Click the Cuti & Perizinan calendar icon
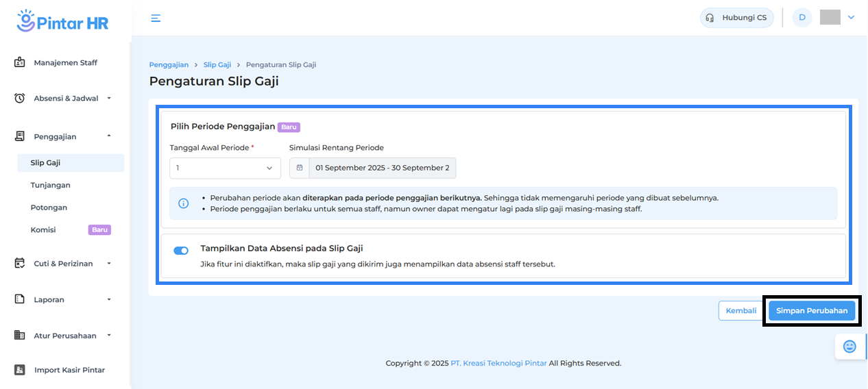The width and height of the screenshot is (868, 389). (x=20, y=263)
